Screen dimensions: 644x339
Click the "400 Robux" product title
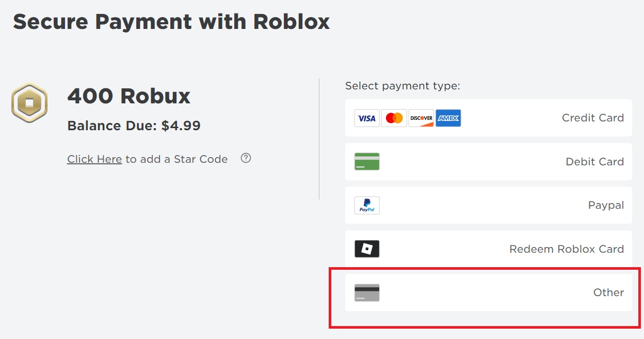pos(129,96)
